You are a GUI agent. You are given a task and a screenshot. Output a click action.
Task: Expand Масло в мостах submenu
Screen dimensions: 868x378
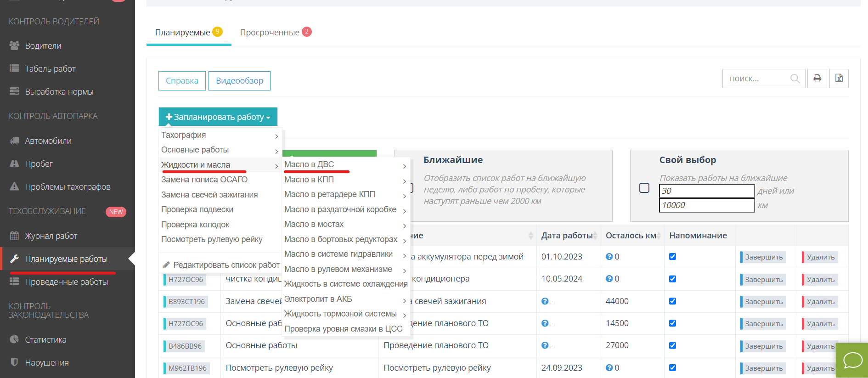[x=346, y=224]
